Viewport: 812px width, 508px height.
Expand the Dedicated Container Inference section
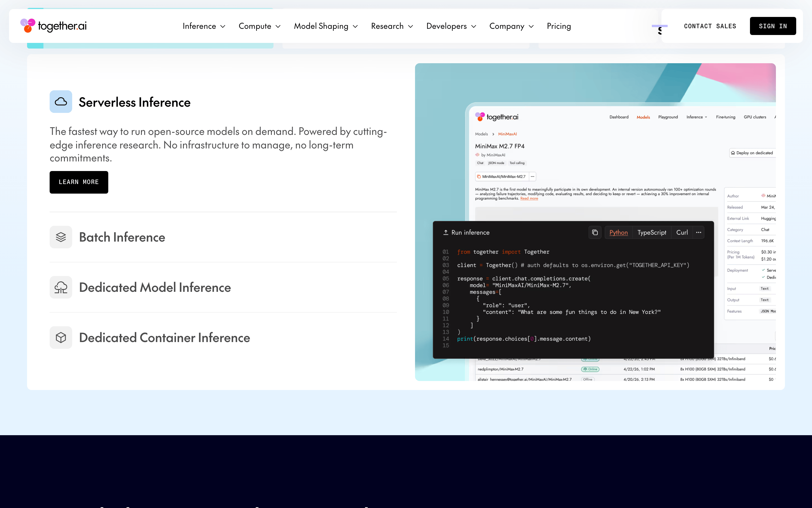click(x=223, y=337)
